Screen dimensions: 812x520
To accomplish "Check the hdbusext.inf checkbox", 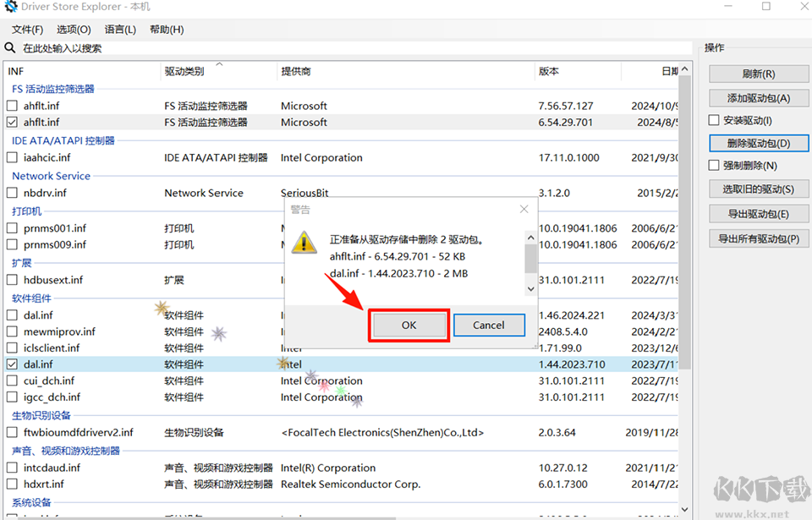I will [x=12, y=280].
